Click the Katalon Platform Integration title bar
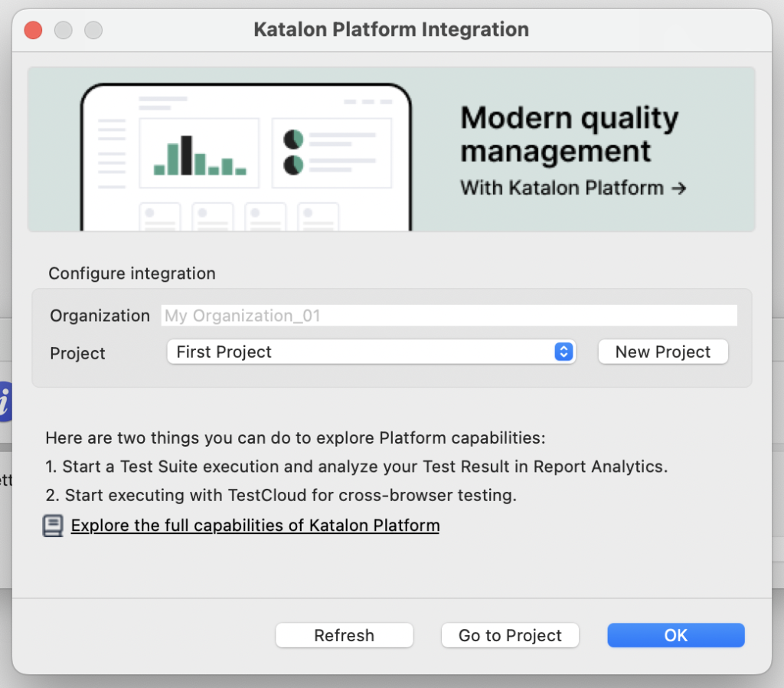This screenshot has height=688, width=784. point(391,31)
